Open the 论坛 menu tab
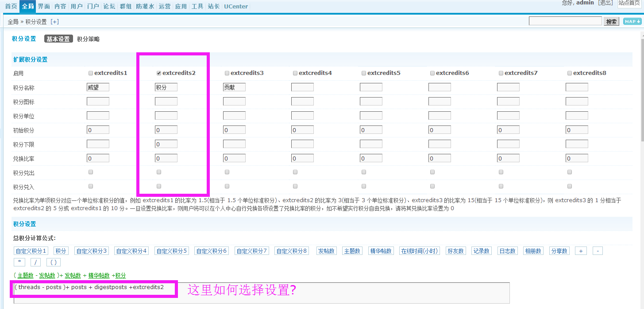Viewport: 644px width, 309px height. (109, 6)
